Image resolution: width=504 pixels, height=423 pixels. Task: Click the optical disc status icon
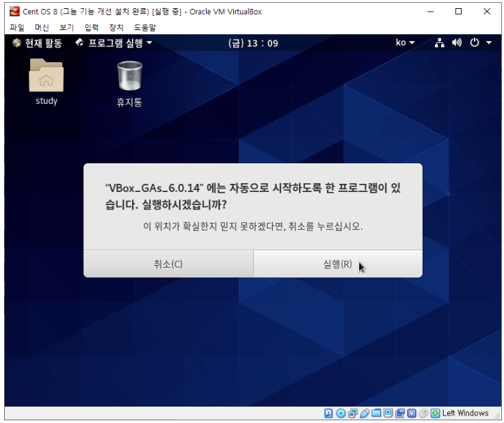[341, 413]
